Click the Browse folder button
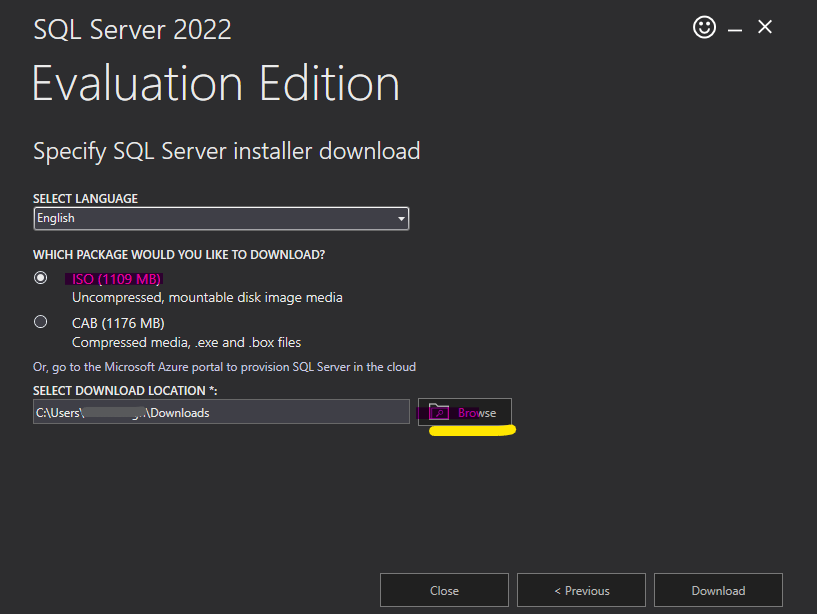 pos(464,412)
